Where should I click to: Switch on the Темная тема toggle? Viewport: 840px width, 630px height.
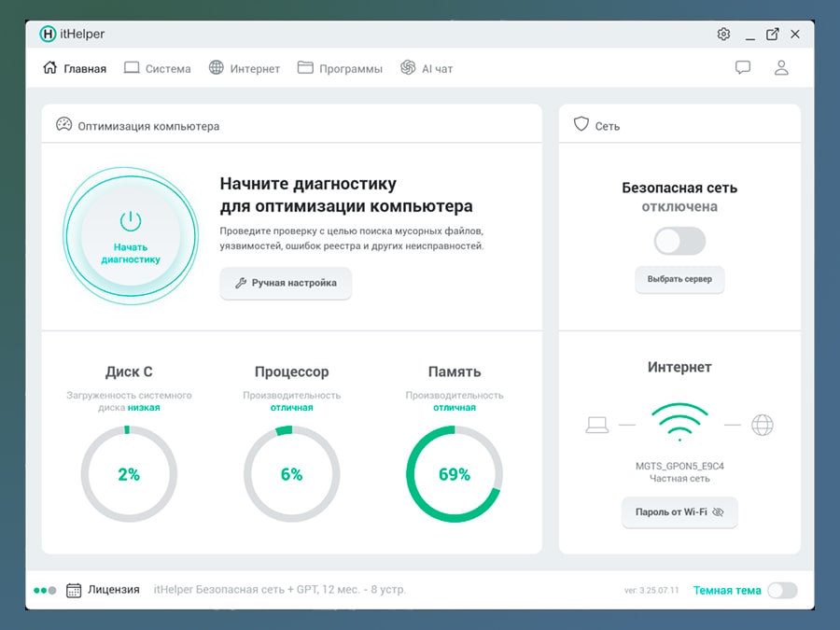tap(782, 590)
